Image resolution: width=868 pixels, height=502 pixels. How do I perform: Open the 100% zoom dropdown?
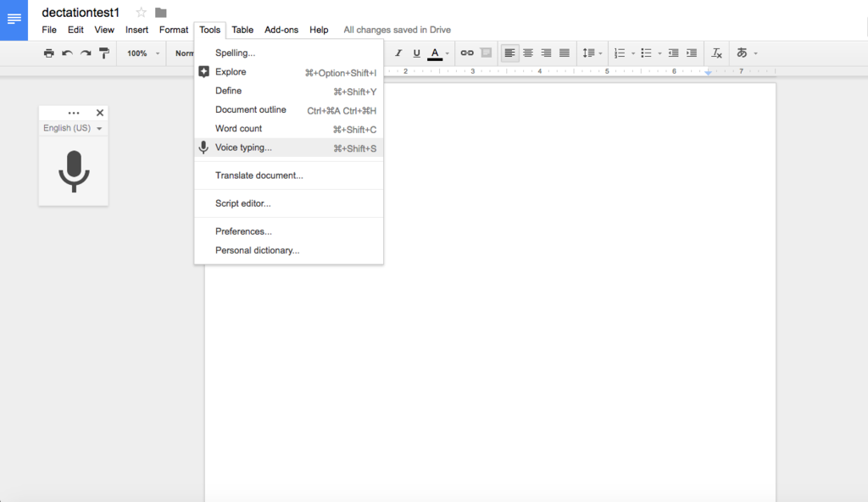(142, 53)
